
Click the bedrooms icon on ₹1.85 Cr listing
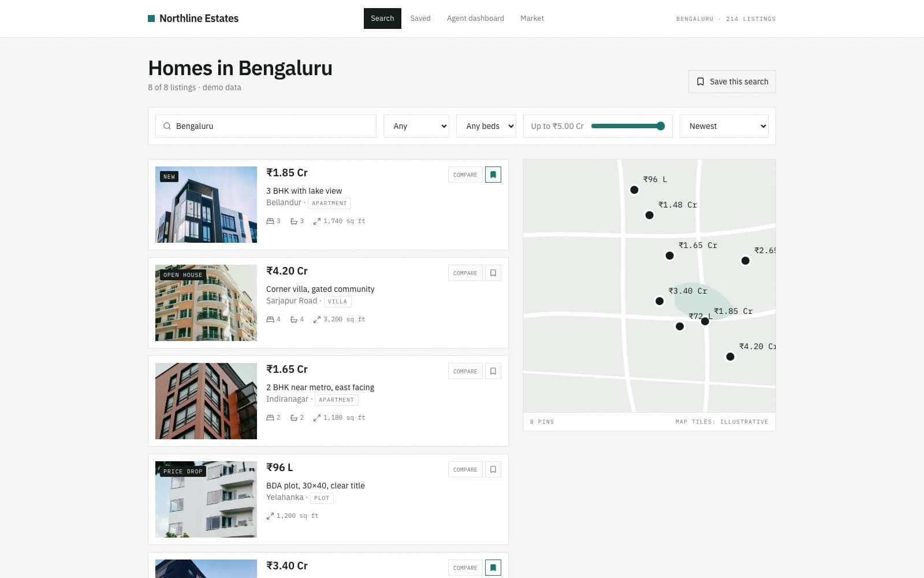click(270, 221)
